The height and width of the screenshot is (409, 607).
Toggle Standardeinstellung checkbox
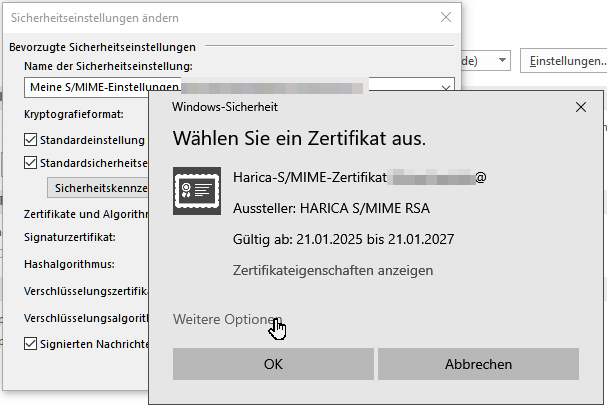(x=31, y=140)
